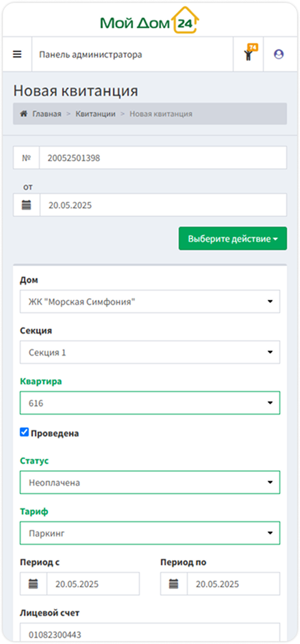Open the Квартира dropdown showing 616

(150, 403)
